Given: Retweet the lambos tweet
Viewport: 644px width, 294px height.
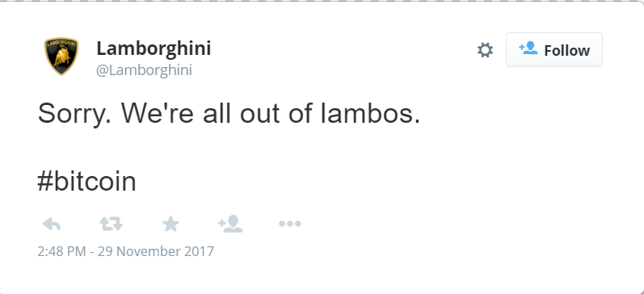Looking at the screenshot, I should [x=112, y=225].
